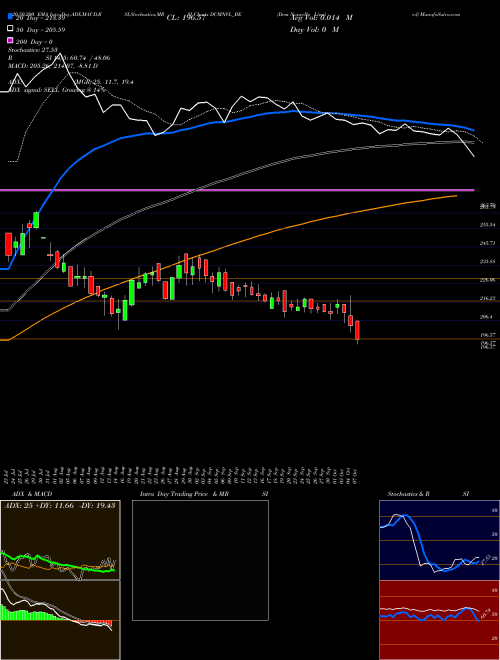The width and height of the screenshot is (500, 660).
Task: Click the '216.23' price axis label
Action: coord(488,298)
